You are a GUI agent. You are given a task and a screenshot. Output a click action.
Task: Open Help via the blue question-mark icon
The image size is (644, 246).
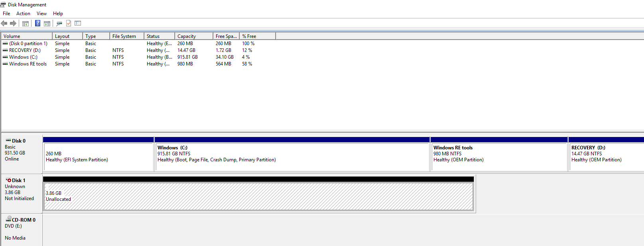tap(37, 23)
